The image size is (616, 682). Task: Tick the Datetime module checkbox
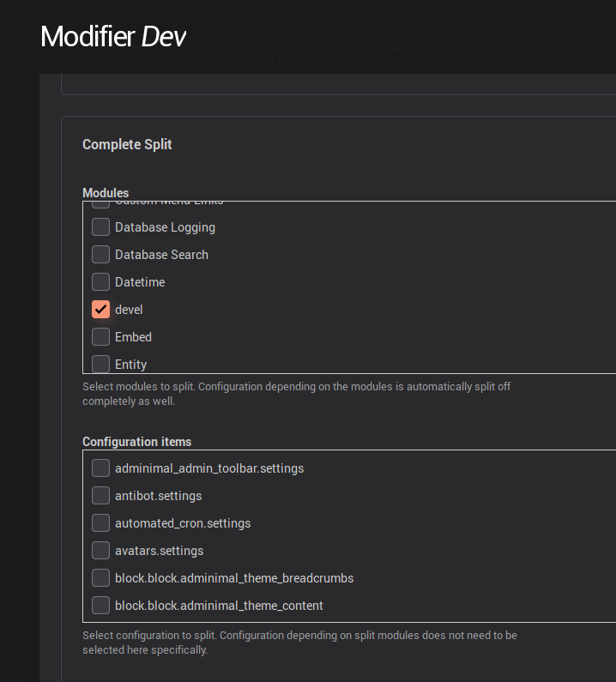point(100,282)
